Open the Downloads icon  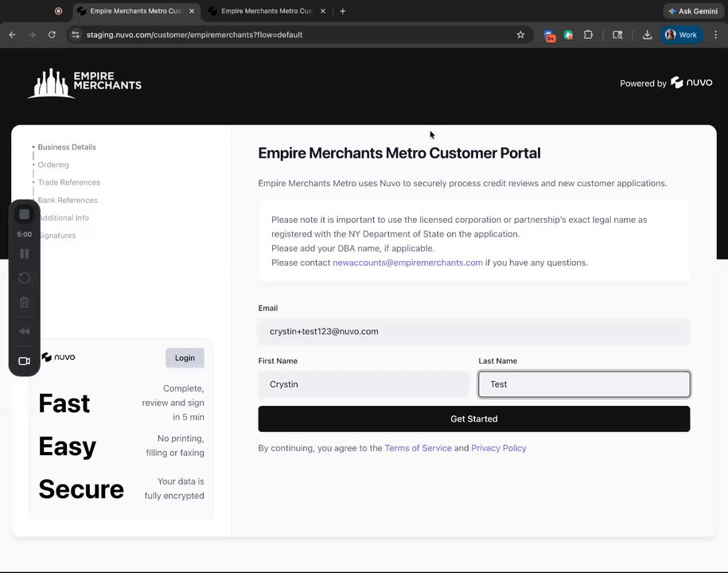[647, 35]
